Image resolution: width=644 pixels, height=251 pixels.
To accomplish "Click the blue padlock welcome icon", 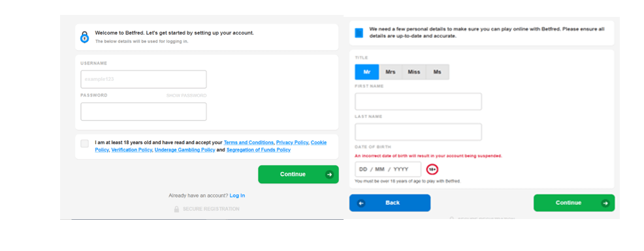I will (84, 37).
